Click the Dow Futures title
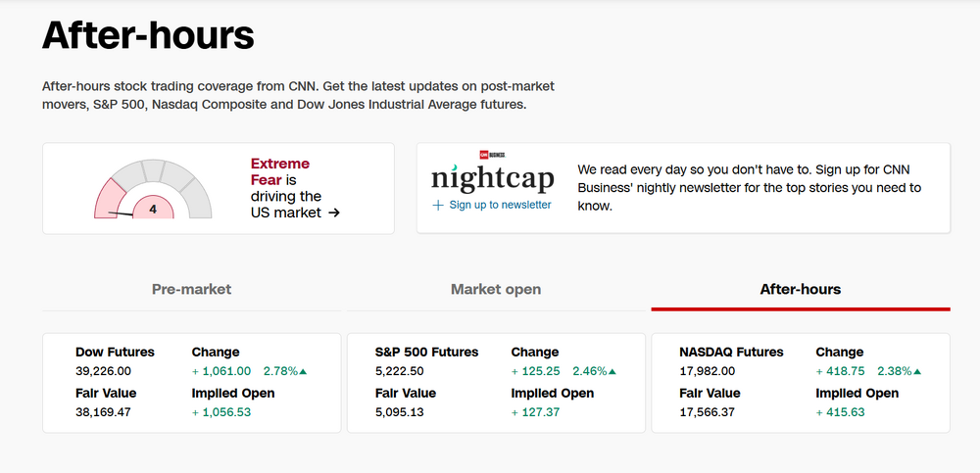The height and width of the screenshot is (473, 980). [116, 352]
